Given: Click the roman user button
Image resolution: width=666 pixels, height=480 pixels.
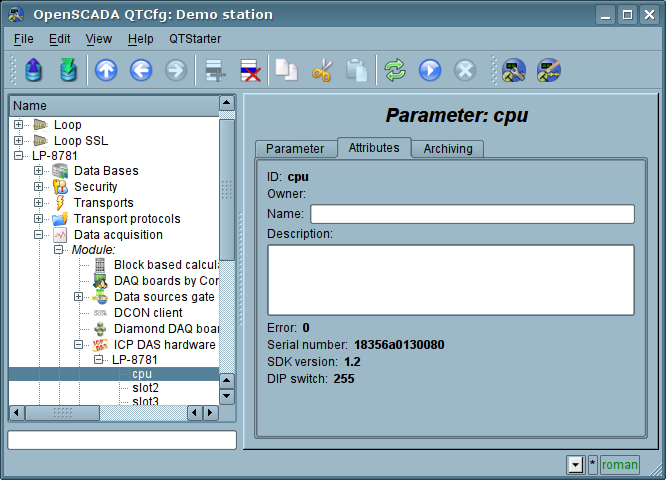Looking at the screenshot, I should [619, 464].
